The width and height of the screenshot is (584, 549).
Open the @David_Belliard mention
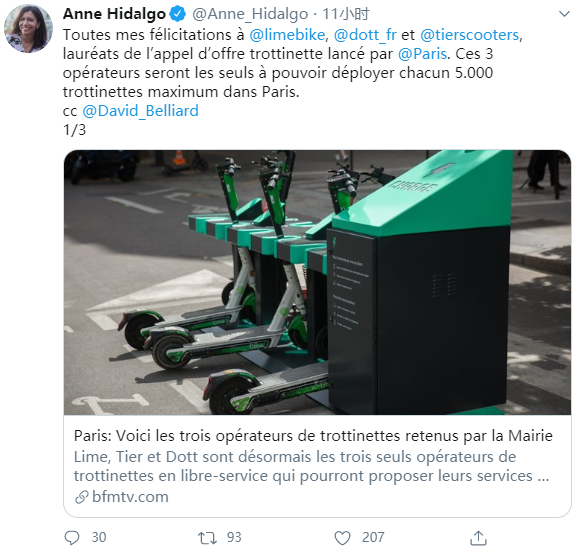pos(140,111)
